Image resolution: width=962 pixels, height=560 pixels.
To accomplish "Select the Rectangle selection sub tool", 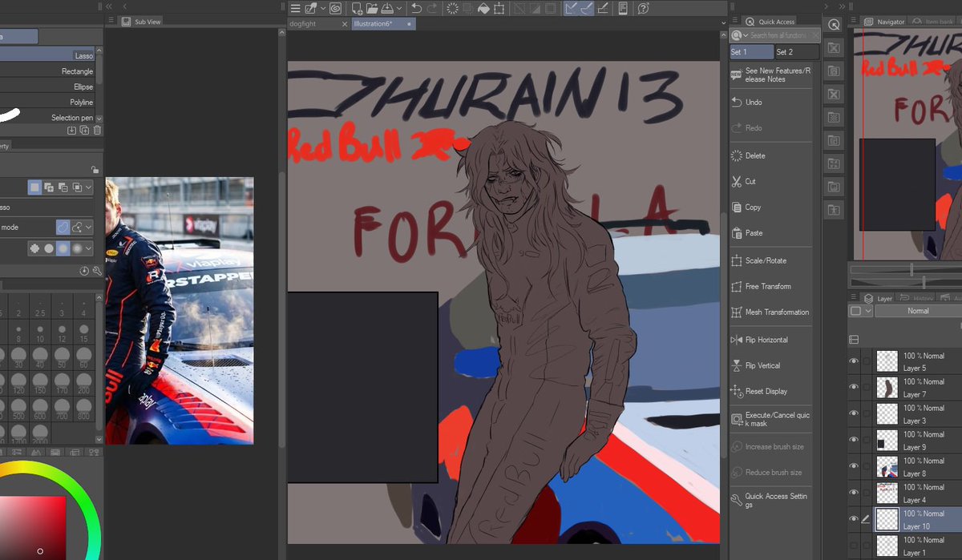I will (48, 71).
